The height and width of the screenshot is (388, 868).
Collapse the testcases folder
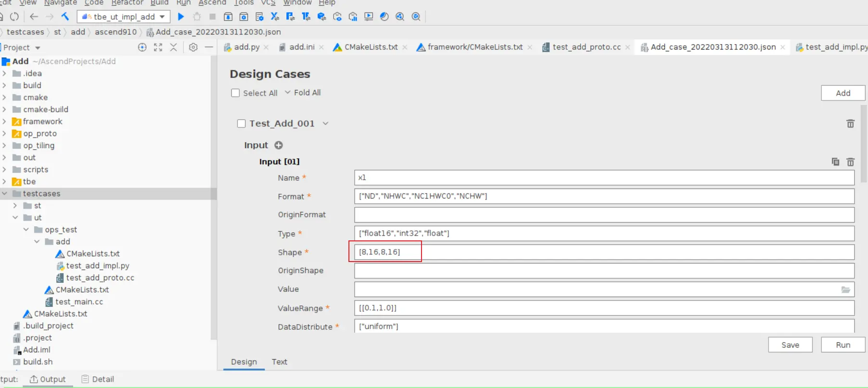coord(4,193)
